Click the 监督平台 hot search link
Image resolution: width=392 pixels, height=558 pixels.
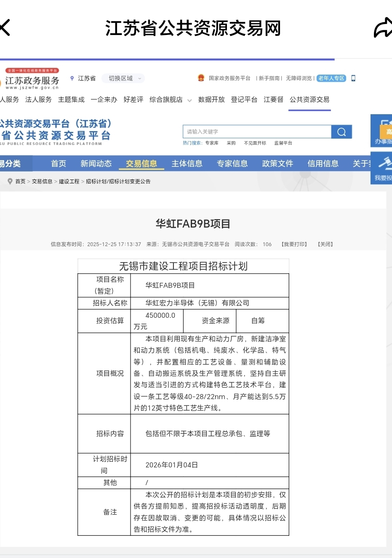(x=283, y=143)
